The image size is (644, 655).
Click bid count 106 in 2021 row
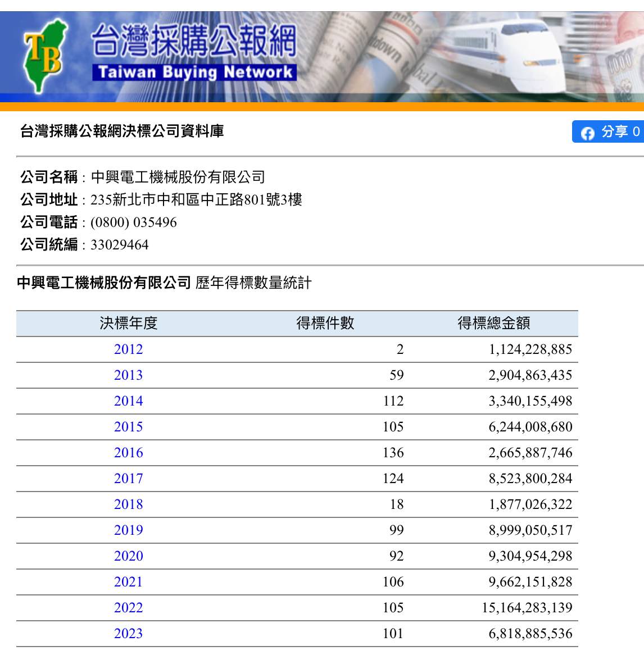point(393,582)
